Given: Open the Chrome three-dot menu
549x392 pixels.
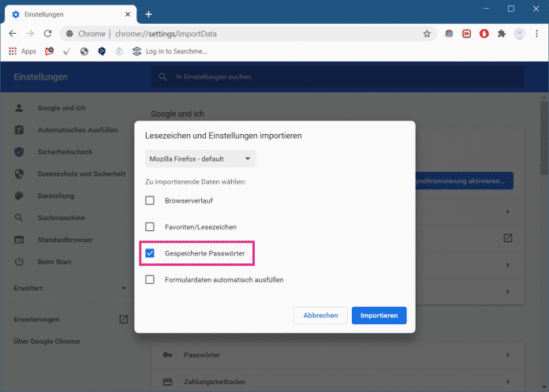Looking at the screenshot, I should coord(537,34).
